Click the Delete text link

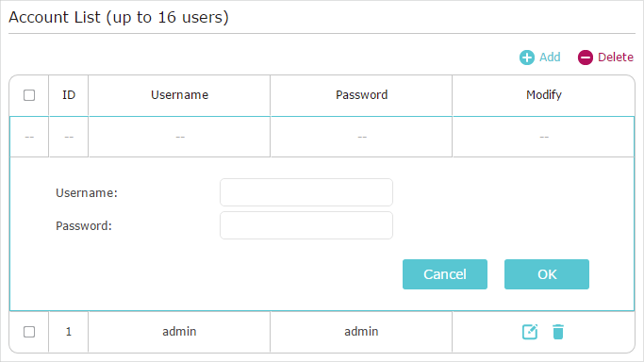(616, 58)
